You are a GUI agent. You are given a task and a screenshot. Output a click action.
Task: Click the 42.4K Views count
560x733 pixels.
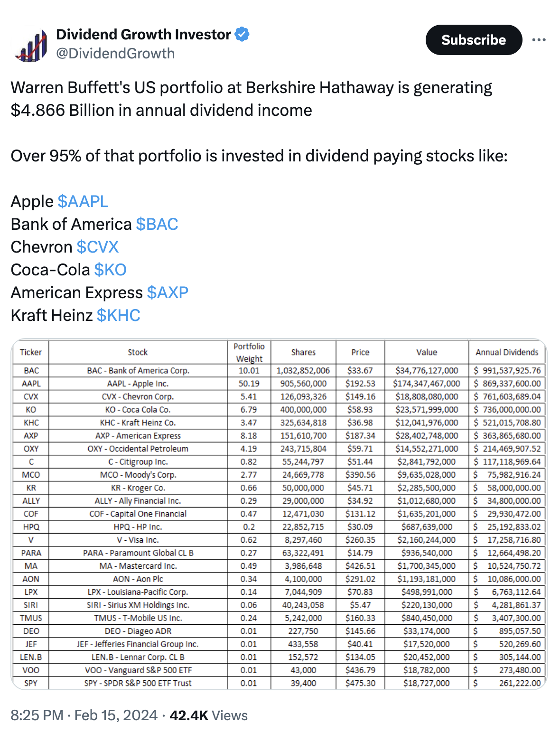point(208,715)
